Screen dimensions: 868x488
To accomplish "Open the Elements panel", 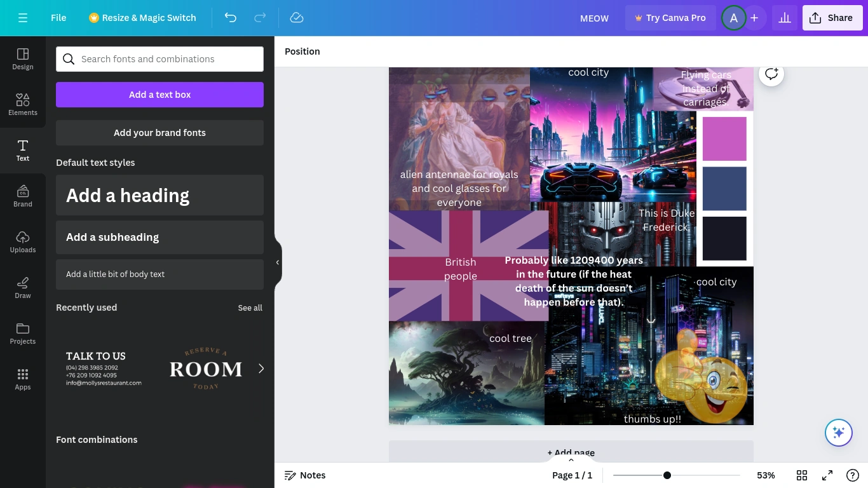I will tap(22, 104).
